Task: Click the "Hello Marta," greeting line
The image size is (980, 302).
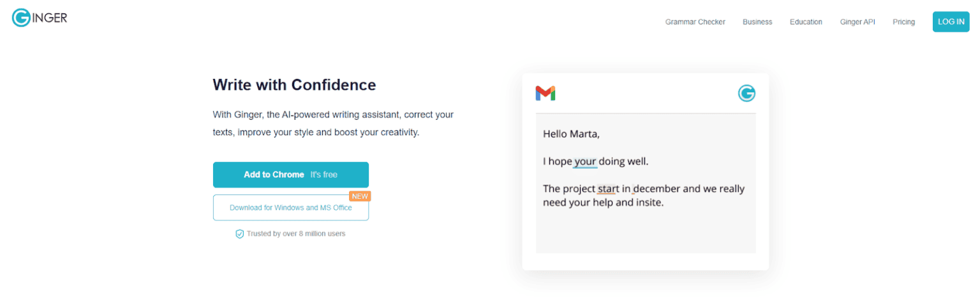Action: (571, 134)
